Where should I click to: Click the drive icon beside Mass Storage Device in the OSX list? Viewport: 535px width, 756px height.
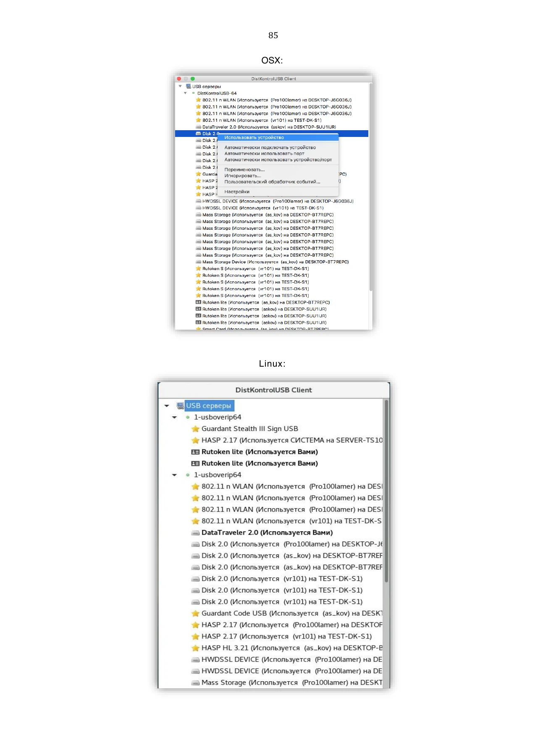(198, 262)
